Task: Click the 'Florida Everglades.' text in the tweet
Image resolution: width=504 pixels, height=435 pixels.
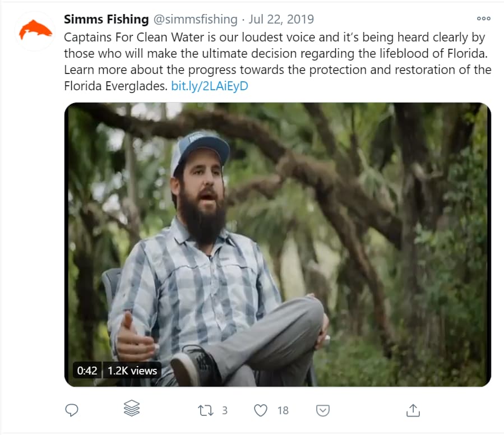Action: point(115,86)
